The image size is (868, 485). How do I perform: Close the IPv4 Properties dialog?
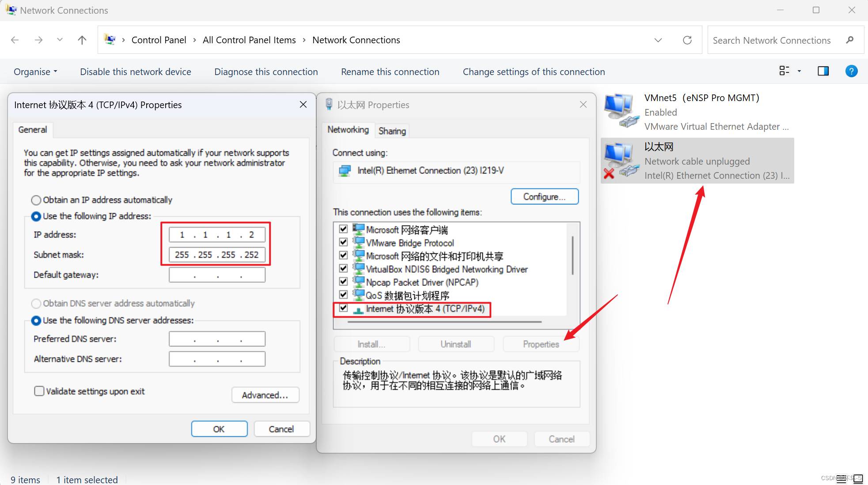click(303, 105)
